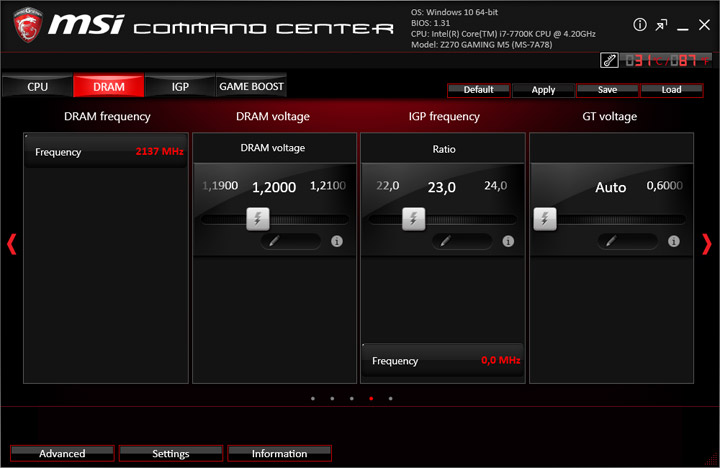Click the current DRAM voltage 1,2000

(x=274, y=187)
